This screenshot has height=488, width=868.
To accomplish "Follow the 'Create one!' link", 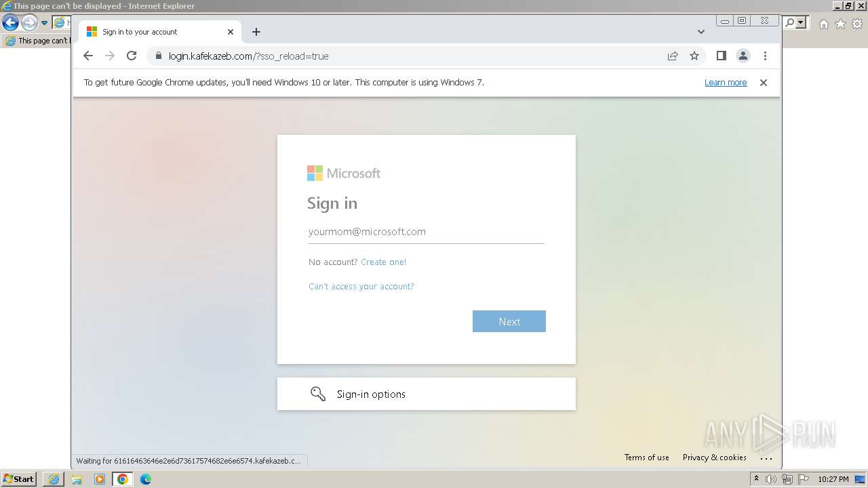I will pyautogui.click(x=384, y=262).
